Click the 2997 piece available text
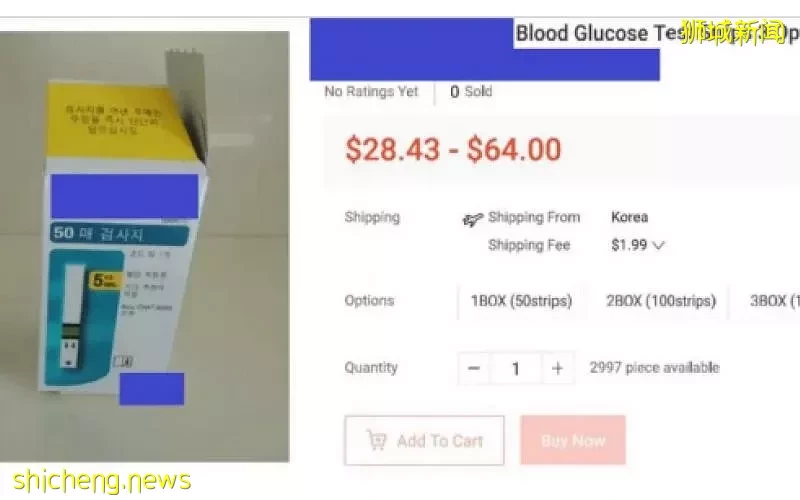The width and height of the screenshot is (800, 500). click(x=654, y=367)
